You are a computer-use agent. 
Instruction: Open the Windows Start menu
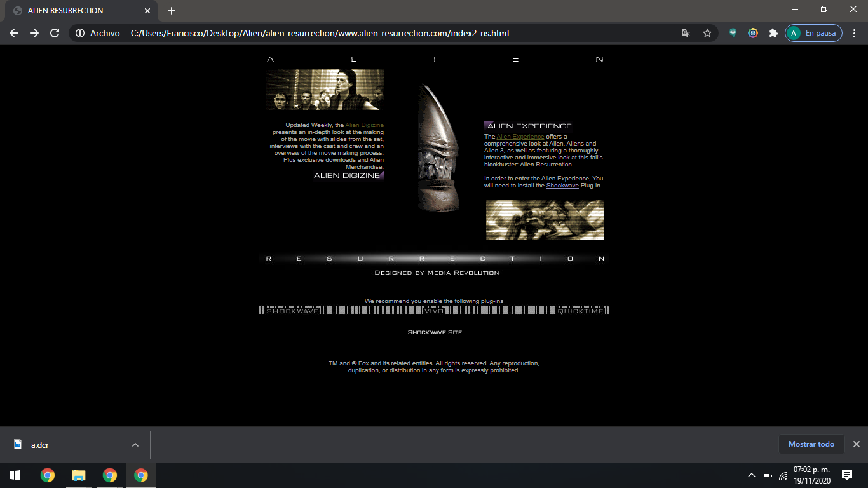(15, 475)
